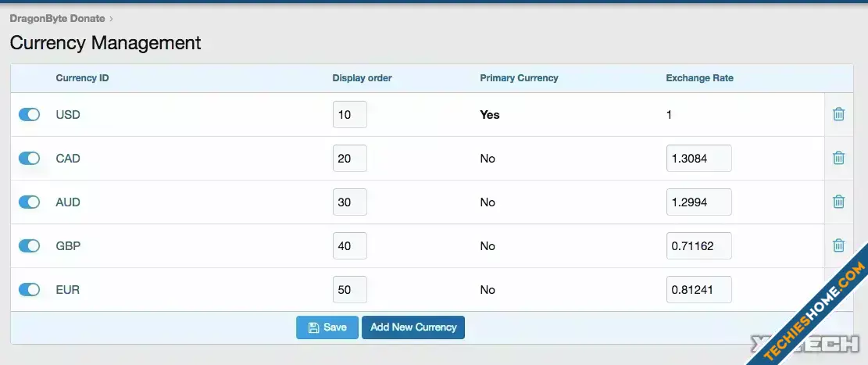Toggle the USD currency switch
The width and height of the screenshot is (868, 365).
pyautogui.click(x=30, y=114)
